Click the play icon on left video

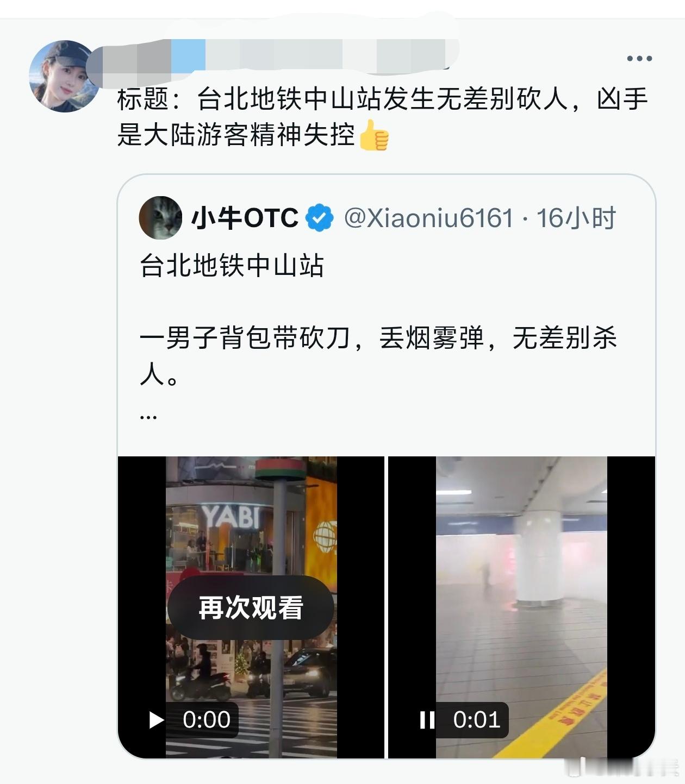tap(156, 720)
